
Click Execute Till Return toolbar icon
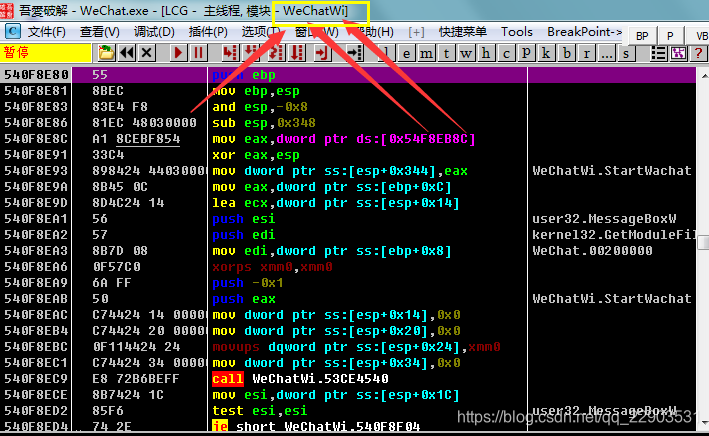click(321, 53)
